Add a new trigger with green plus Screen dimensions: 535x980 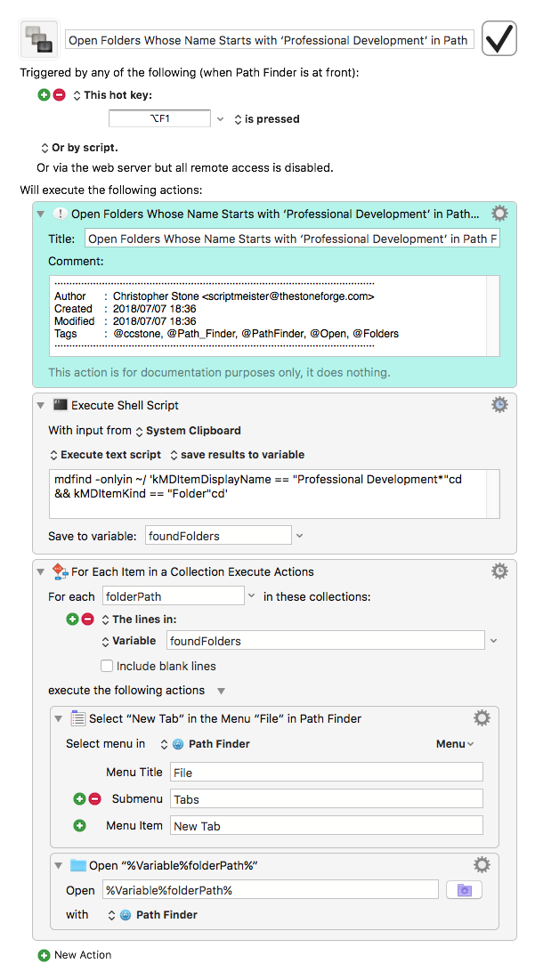coord(44,95)
